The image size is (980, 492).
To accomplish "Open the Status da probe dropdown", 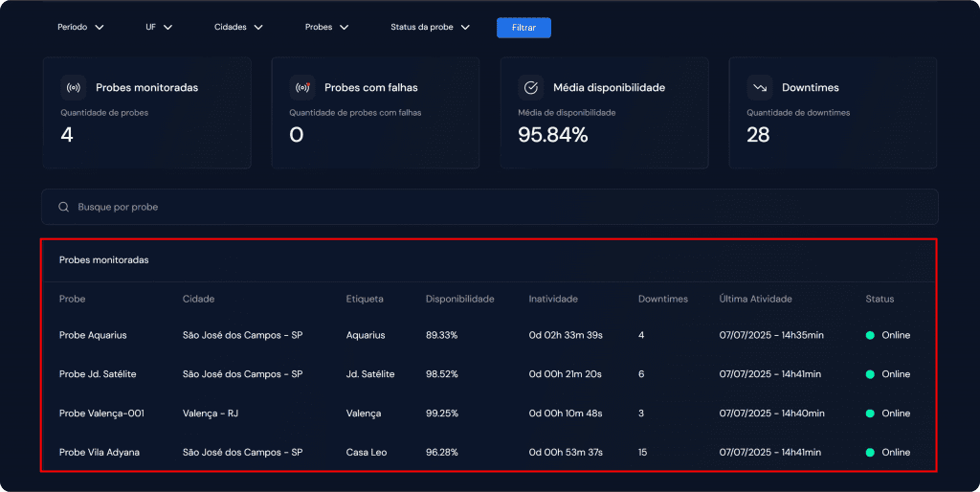I will 430,27.
